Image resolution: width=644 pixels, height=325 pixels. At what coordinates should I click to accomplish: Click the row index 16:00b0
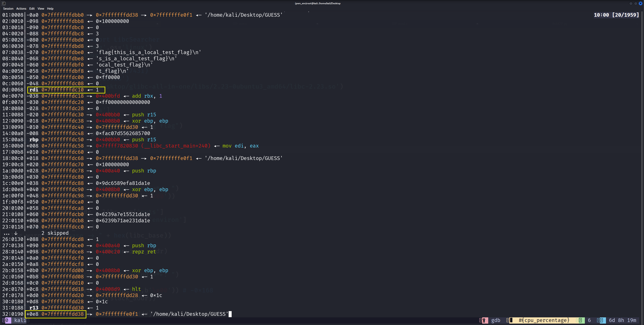[13, 146]
